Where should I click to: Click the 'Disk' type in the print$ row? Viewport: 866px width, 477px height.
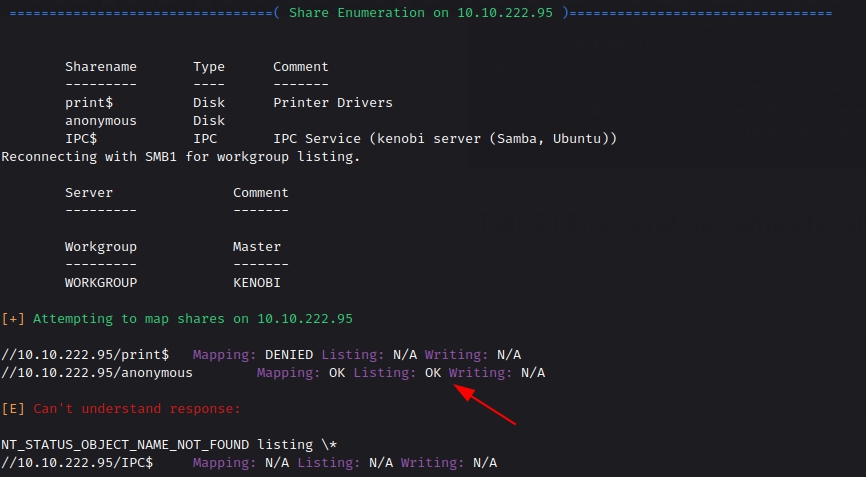[209, 103]
